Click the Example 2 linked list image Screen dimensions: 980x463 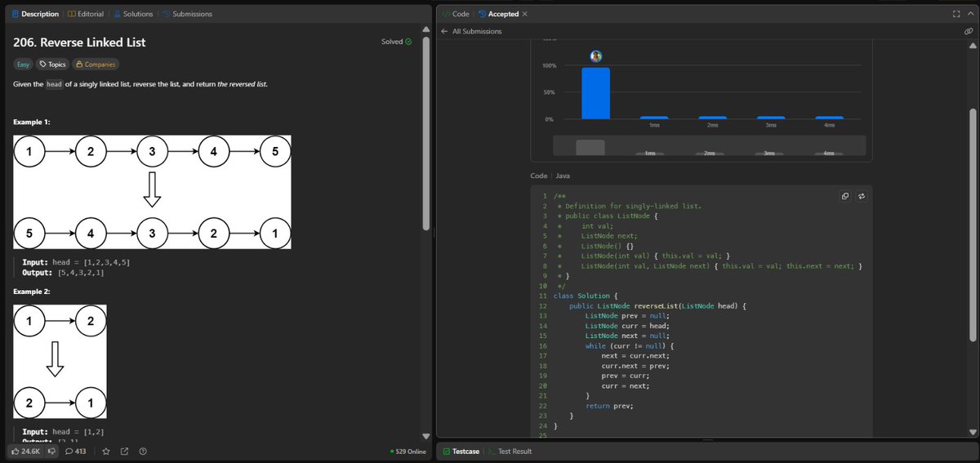(x=60, y=363)
